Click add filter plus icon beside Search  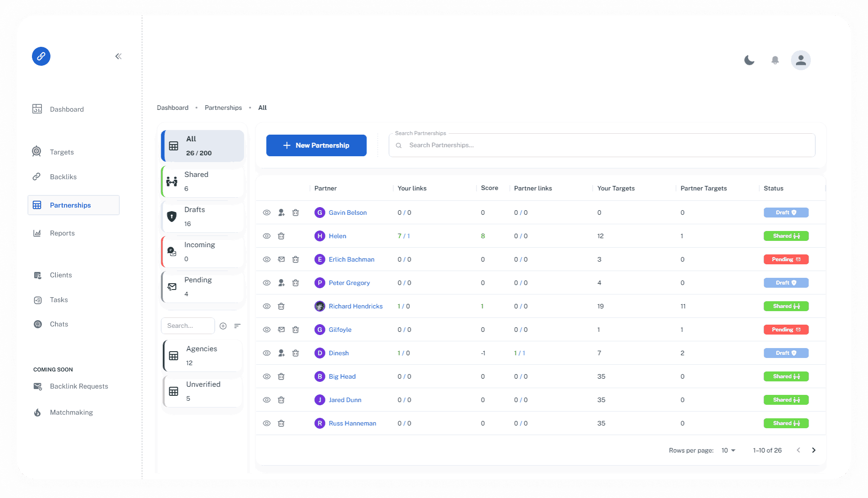pyautogui.click(x=223, y=326)
